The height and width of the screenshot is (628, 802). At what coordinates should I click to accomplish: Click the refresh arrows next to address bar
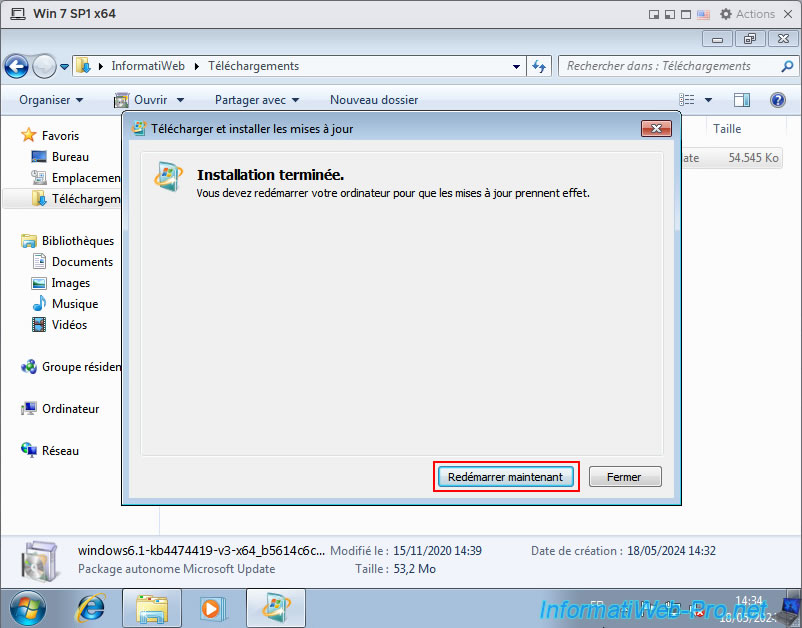click(539, 66)
